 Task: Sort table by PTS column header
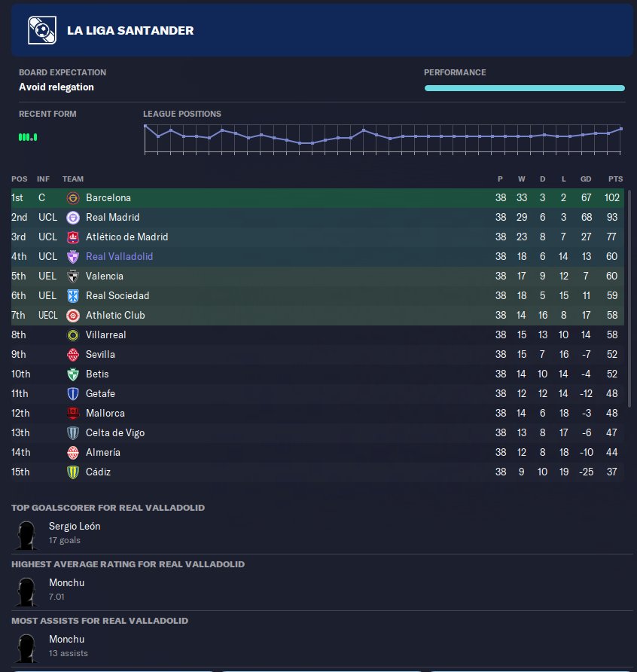[615, 179]
